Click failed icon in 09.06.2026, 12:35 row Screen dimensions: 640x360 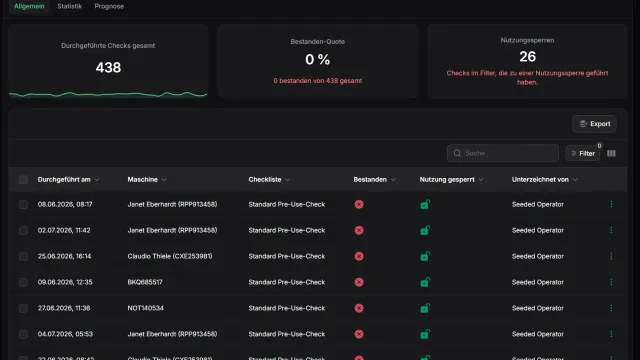[x=359, y=282]
